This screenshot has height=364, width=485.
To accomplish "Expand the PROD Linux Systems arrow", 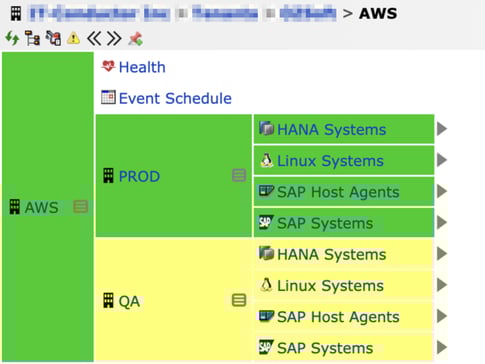I will pyautogui.click(x=442, y=160).
